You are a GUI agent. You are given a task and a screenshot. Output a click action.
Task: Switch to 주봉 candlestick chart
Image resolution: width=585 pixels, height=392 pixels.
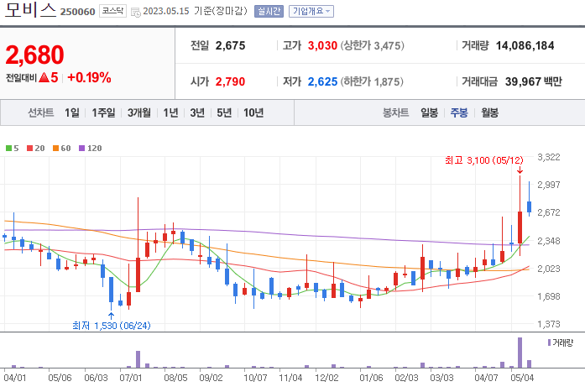[459, 112]
